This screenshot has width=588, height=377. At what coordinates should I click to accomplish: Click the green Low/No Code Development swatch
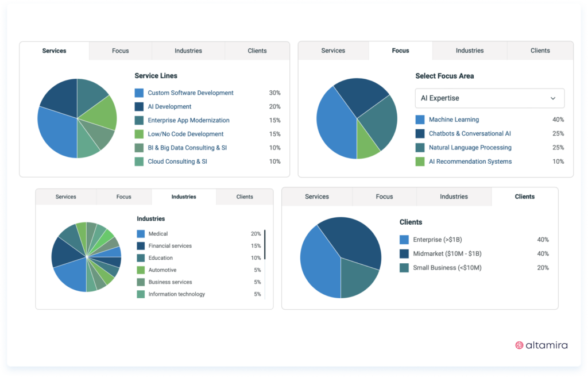pyautogui.click(x=139, y=134)
